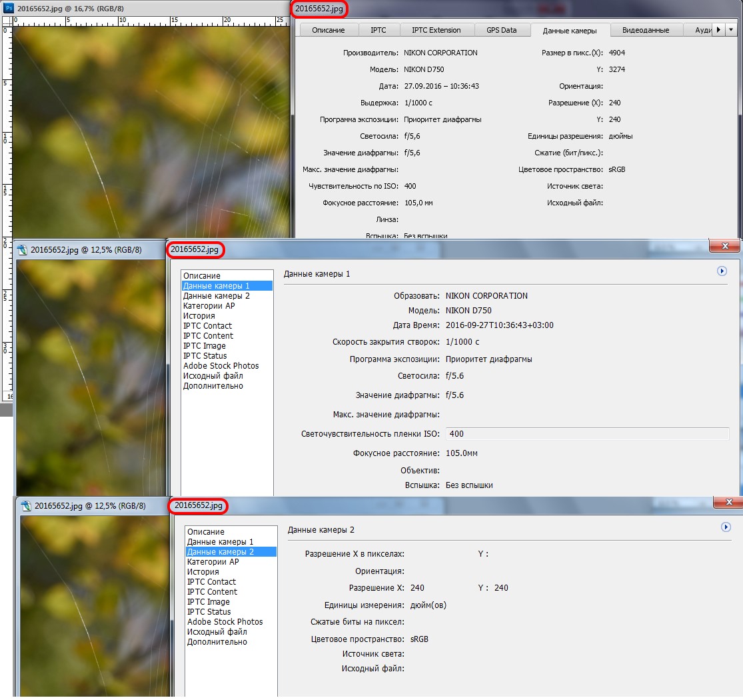Select the Данные камеры tab
The image size is (743, 700).
point(570,30)
